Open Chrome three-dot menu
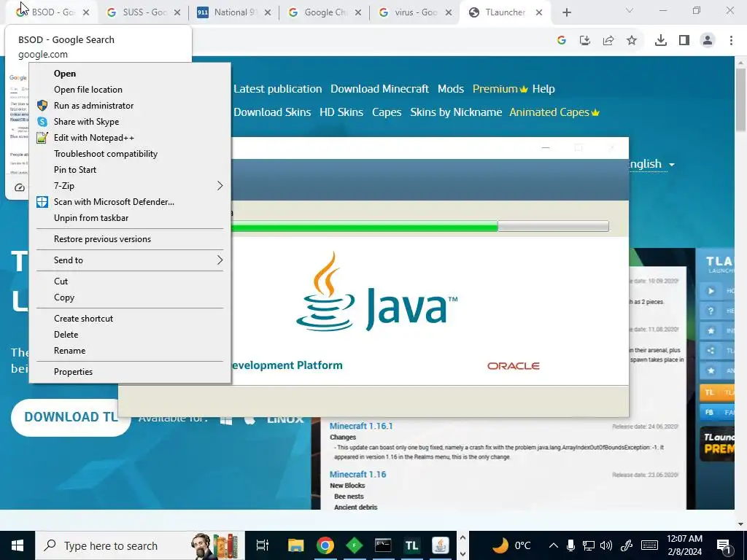 pos(731,41)
